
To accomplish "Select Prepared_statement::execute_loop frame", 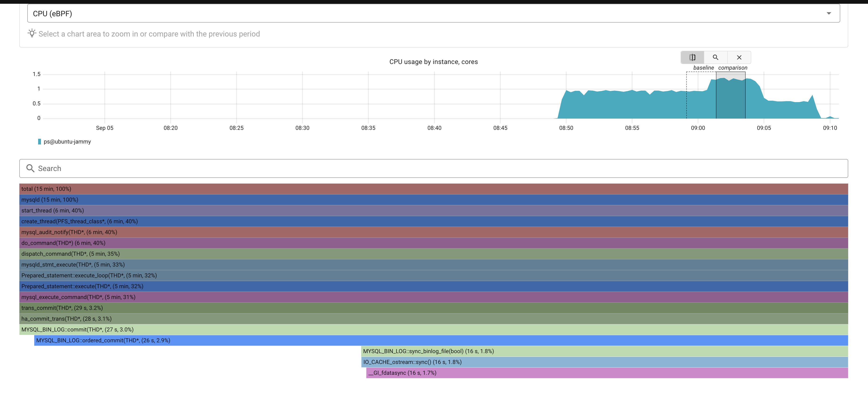I will (x=433, y=275).
